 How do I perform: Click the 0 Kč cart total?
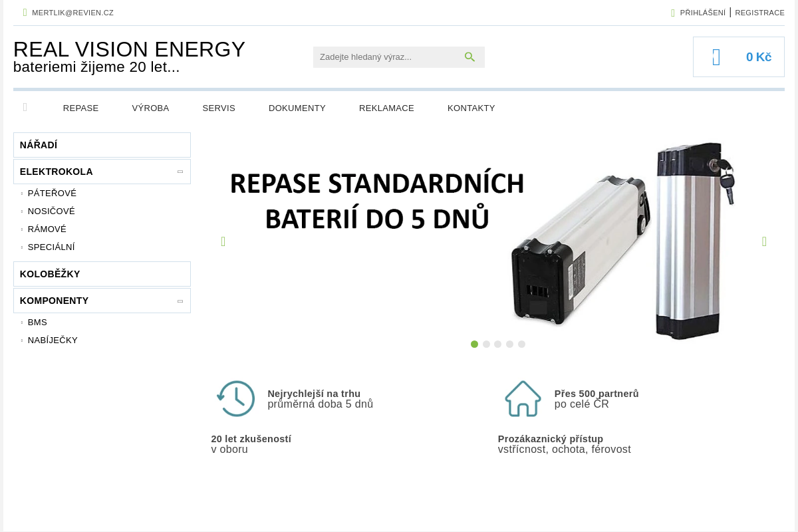tap(759, 57)
